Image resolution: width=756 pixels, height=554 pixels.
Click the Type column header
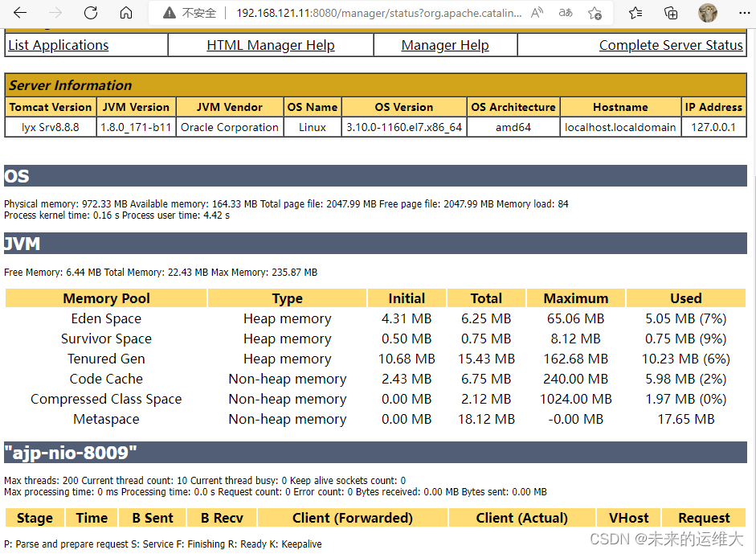click(x=288, y=298)
